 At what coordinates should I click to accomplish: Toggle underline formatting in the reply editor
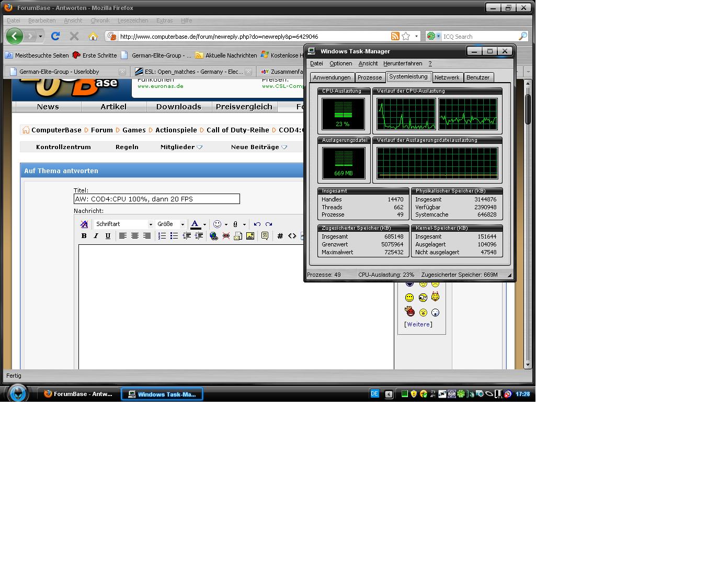(108, 236)
